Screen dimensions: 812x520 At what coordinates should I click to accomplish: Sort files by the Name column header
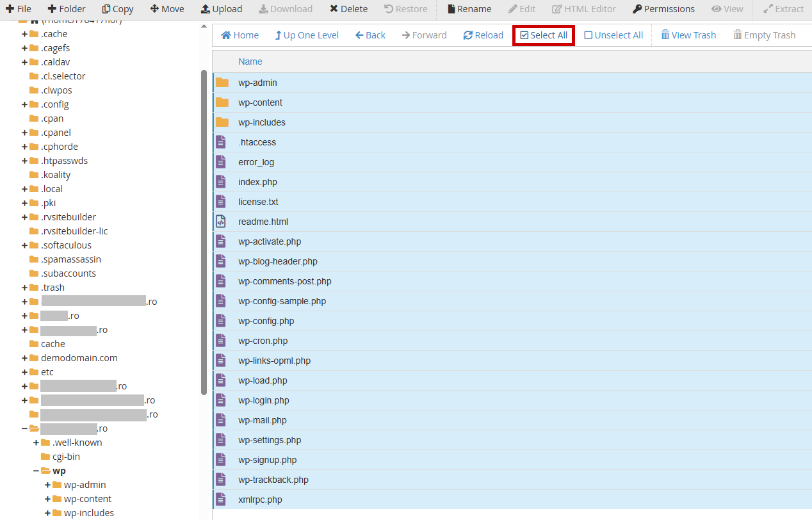point(250,61)
